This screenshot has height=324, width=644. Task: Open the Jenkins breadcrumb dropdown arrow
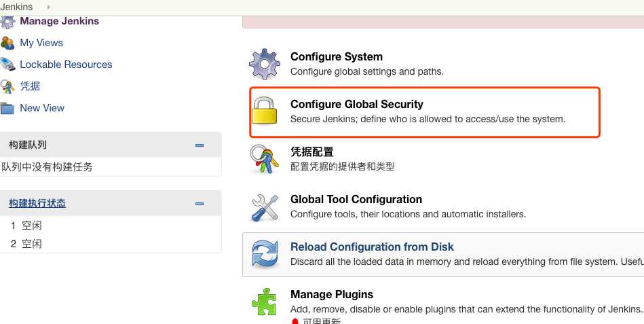pos(48,7)
